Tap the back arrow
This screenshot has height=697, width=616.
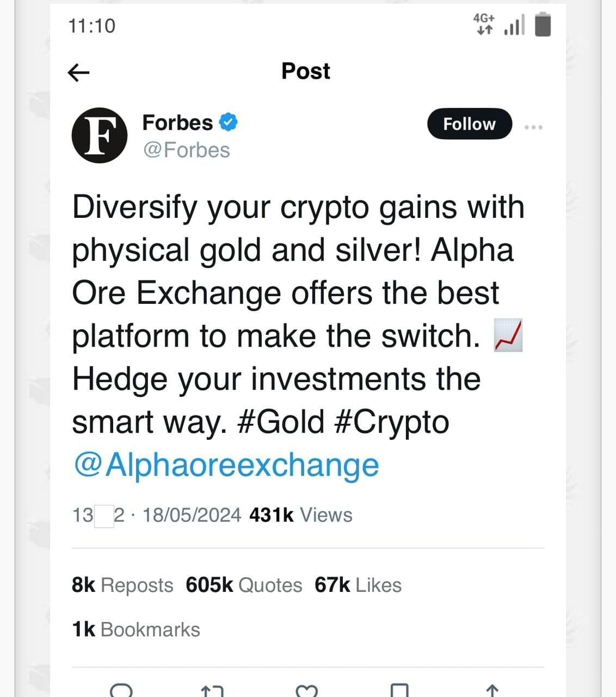[x=78, y=72]
